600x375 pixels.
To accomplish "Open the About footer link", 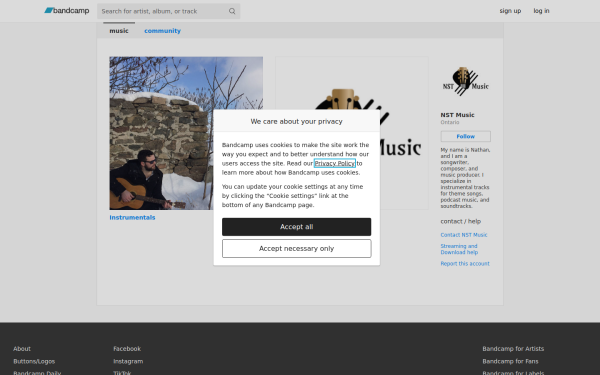I will (22, 349).
